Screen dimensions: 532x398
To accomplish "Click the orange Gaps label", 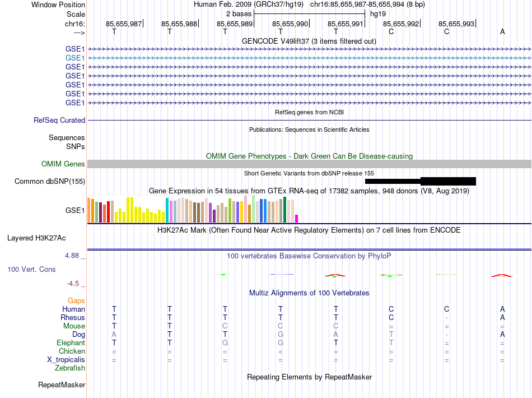I will (76, 301).
